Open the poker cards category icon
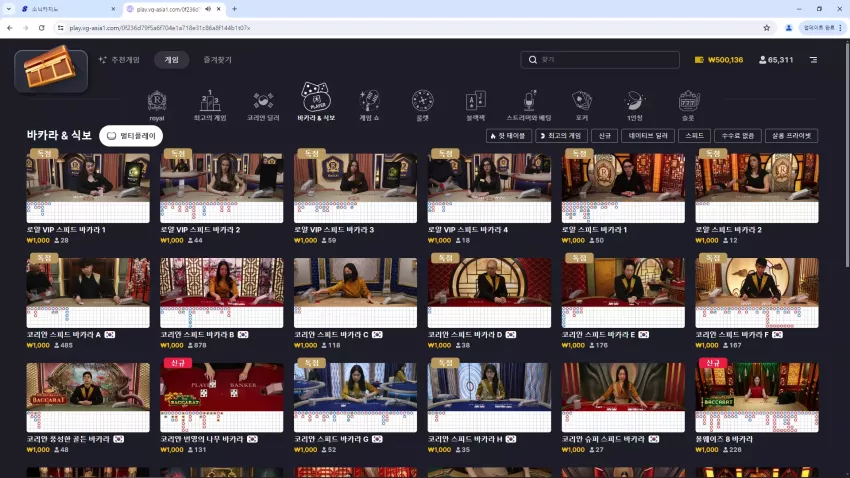850x478 pixels. click(x=582, y=106)
